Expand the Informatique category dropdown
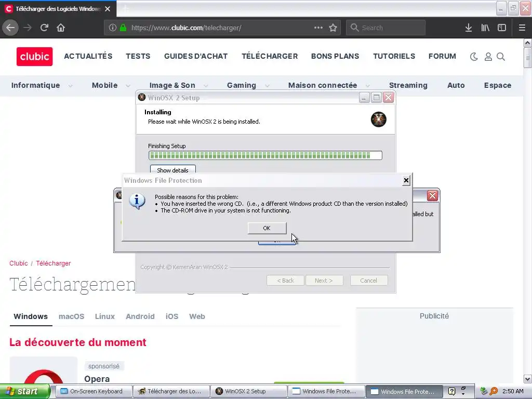This screenshot has height=399, width=532. pyautogui.click(x=70, y=86)
